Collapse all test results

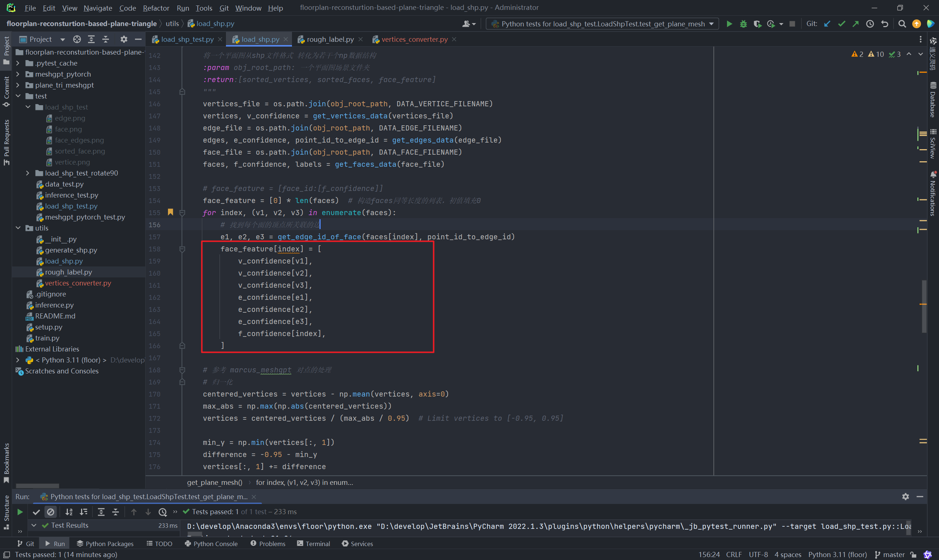[116, 512]
